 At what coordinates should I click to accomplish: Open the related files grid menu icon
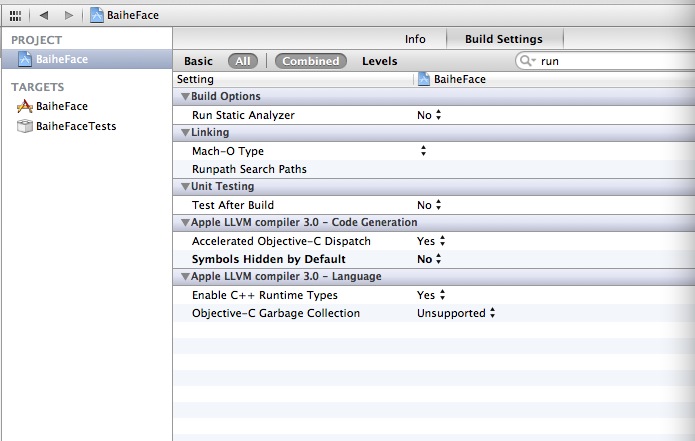(x=15, y=16)
